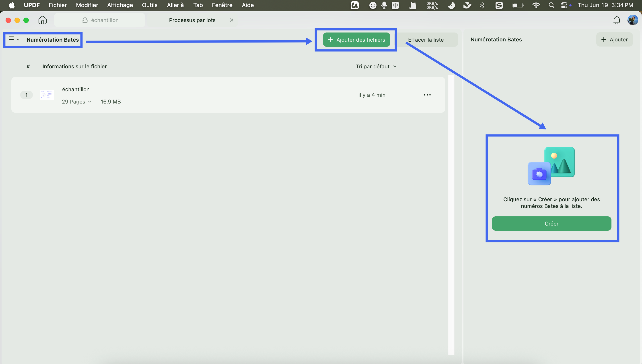
Task: Click the row number 1 badge
Action: coord(26,95)
